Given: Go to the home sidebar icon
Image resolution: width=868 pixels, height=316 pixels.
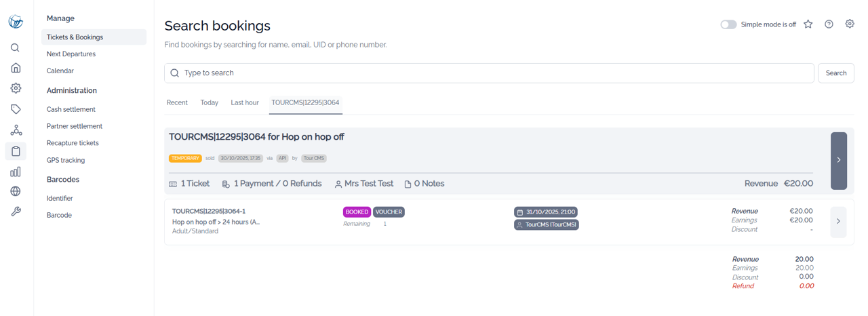Looking at the screenshot, I should point(16,68).
